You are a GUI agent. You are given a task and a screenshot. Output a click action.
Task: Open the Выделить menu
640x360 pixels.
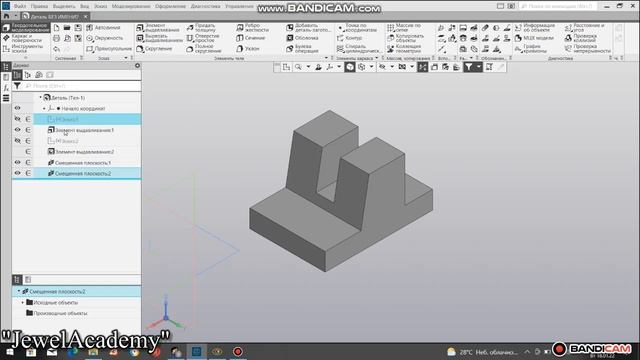tap(64, 6)
